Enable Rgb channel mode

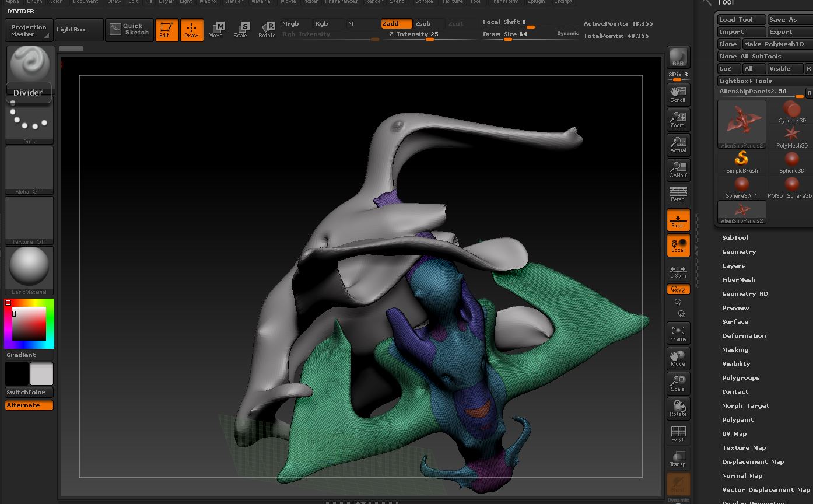328,24
